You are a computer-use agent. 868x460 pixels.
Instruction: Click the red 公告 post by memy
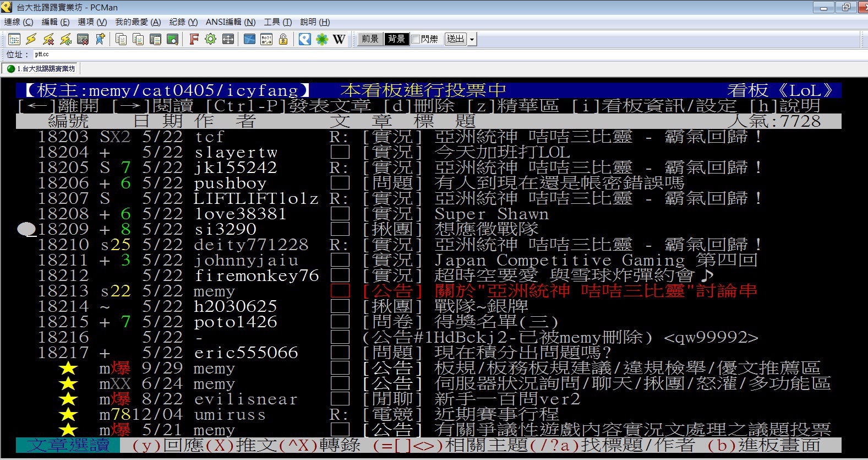pyautogui.click(x=544, y=291)
